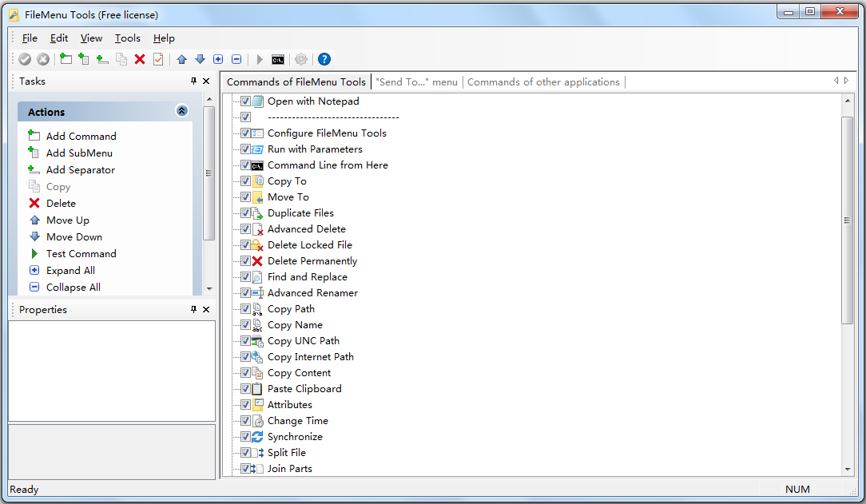Click Add Command in the Actions list
The image size is (866, 504).
click(x=80, y=136)
